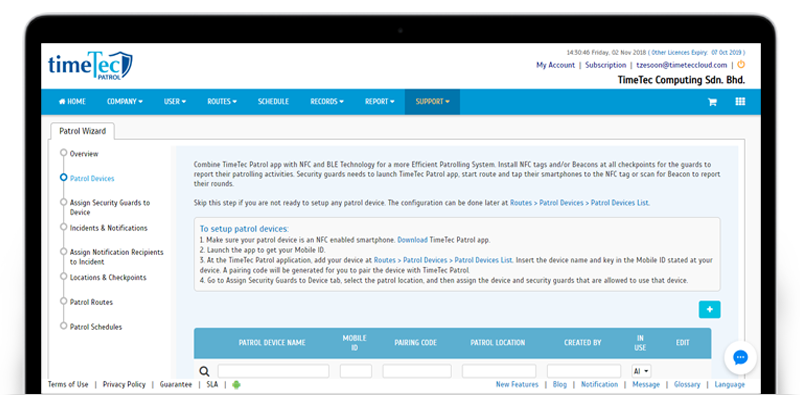Image resolution: width=800 pixels, height=395 pixels.
Task: Open SLA footer link
Action: point(212,384)
